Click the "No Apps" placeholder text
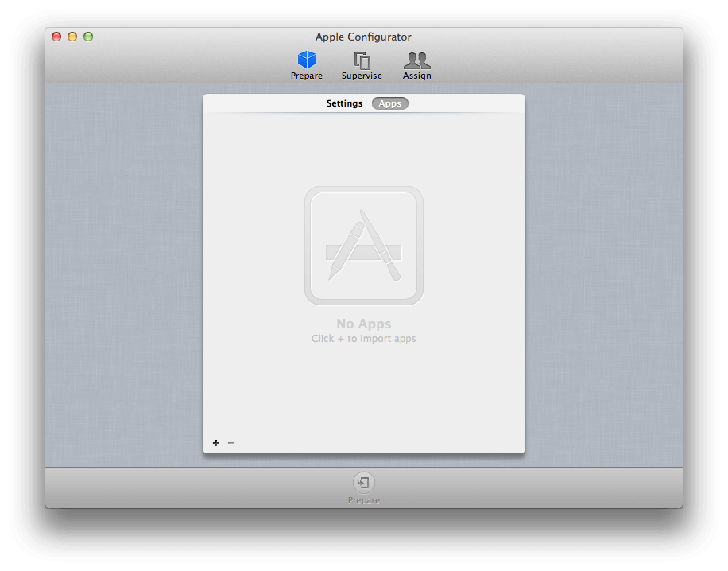 (364, 324)
